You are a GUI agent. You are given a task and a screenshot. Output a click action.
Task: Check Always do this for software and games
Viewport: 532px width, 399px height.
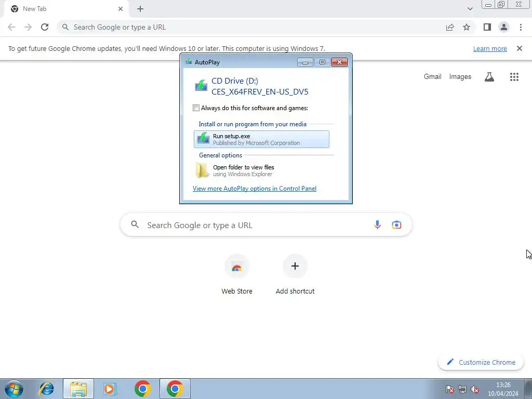pyautogui.click(x=196, y=108)
